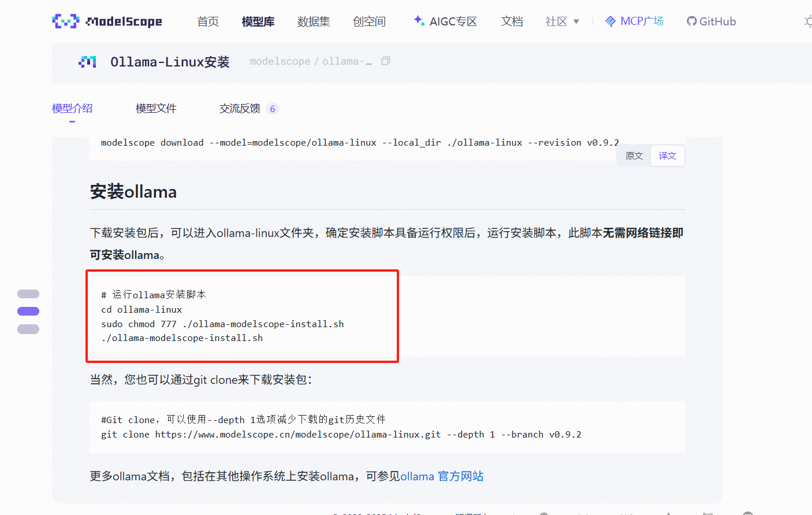Copy the model ID with copy icon
Screen dimensions: 812x515
[x=386, y=61]
